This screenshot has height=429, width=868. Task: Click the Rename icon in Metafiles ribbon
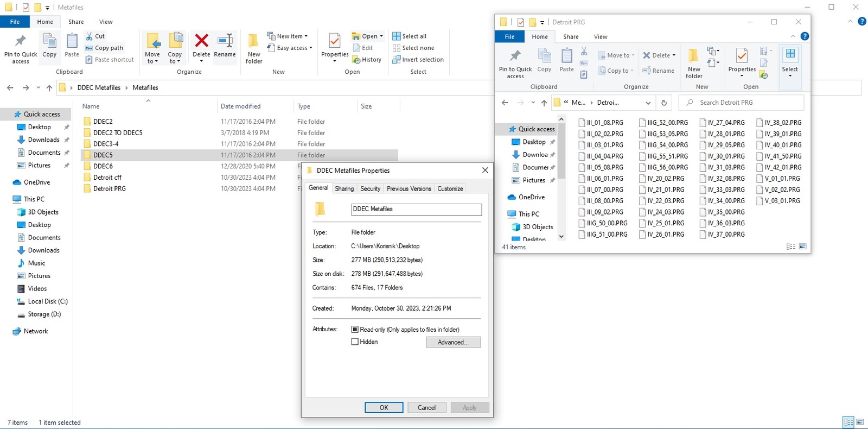[x=225, y=41]
